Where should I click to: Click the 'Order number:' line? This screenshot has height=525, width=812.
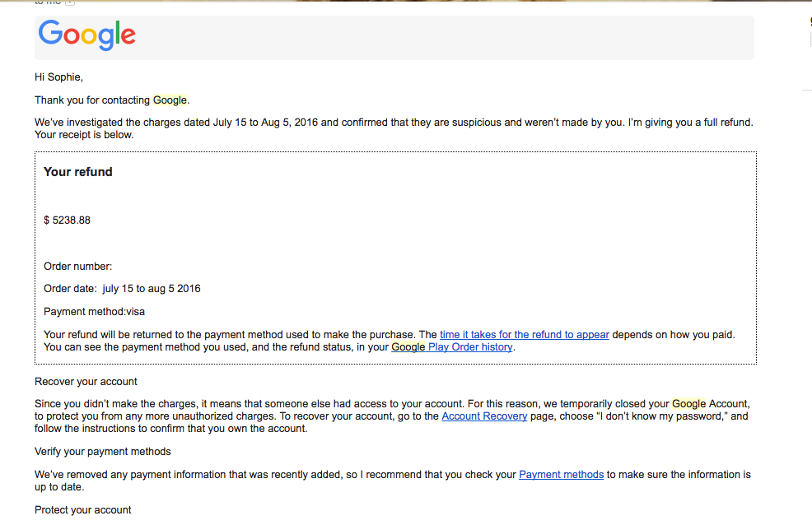(x=77, y=267)
